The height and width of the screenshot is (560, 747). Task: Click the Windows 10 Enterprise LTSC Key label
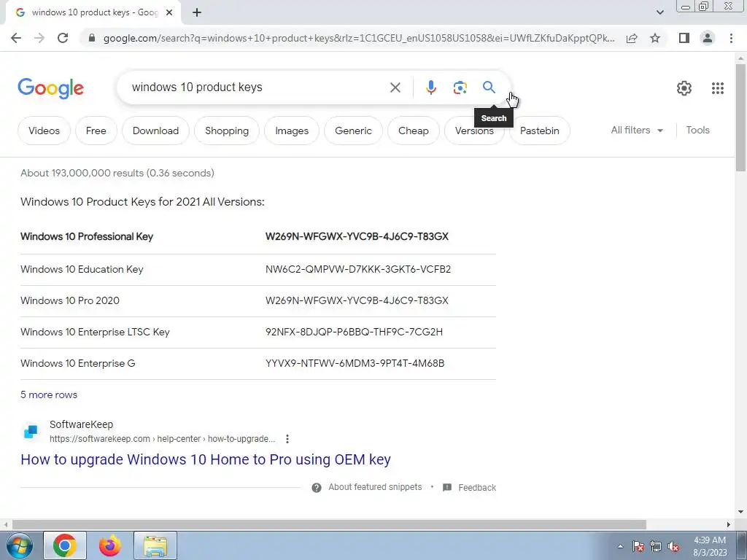pos(95,332)
